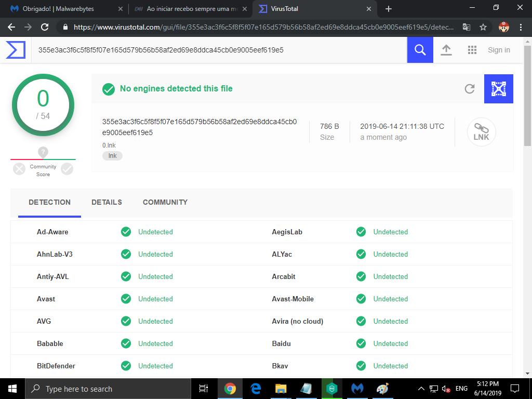Switch to the DETAILS tab
Image resolution: width=532 pixels, height=399 pixels.
(107, 202)
